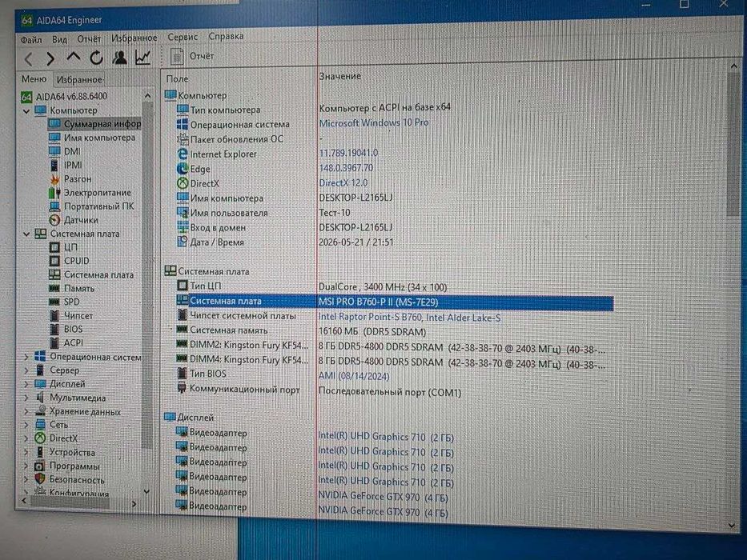Image resolution: width=747 pixels, height=560 pixels.
Task: Open the user manager toolbar icon
Action: [119, 57]
